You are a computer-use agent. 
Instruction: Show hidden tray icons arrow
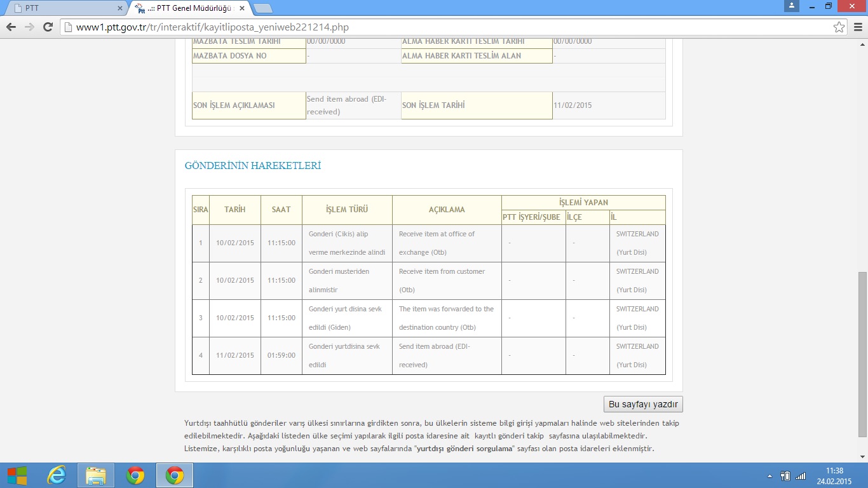(770, 475)
